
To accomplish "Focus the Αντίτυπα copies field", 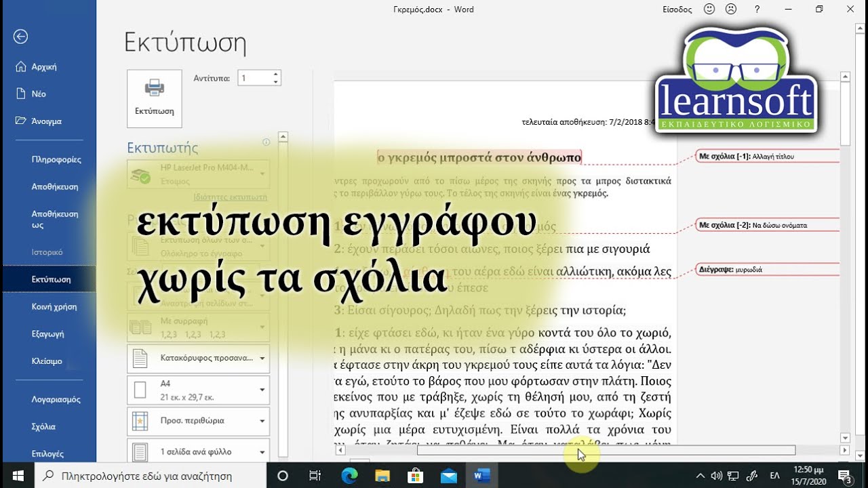I will pyautogui.click(x=254, y=78).
